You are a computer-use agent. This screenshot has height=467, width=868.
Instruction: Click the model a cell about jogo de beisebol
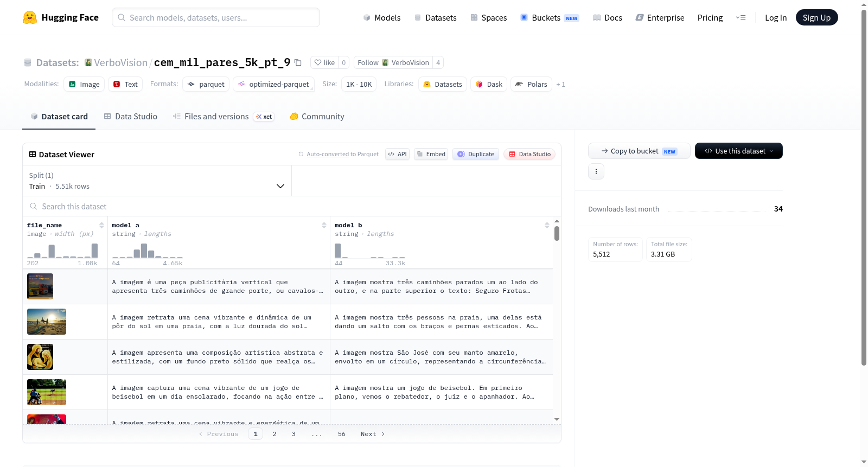[219, 392]
